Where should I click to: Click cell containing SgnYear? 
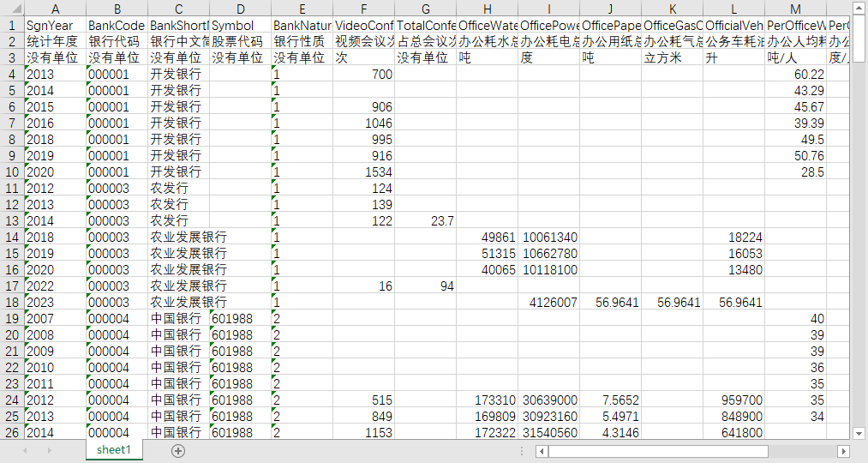[x=56, y=25]
